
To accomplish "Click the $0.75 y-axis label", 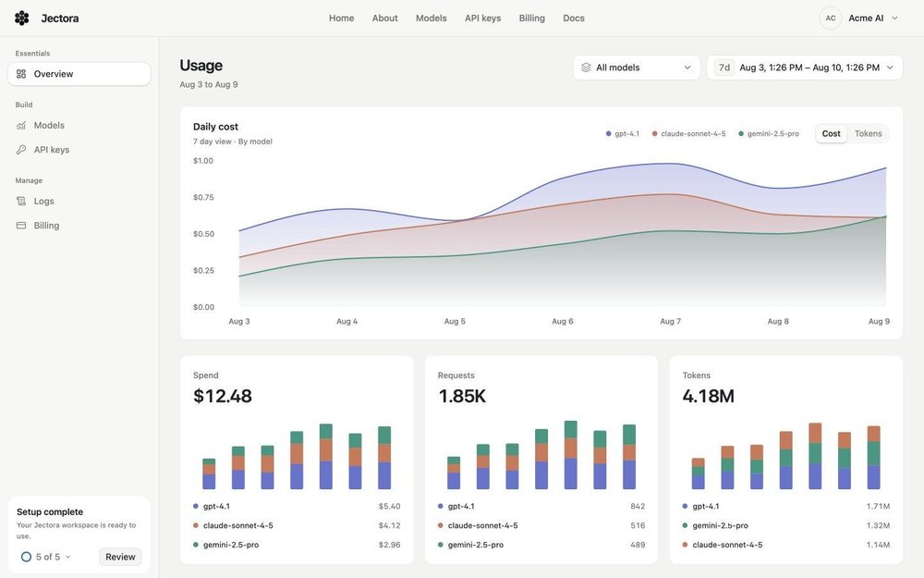I will (203, 197).
